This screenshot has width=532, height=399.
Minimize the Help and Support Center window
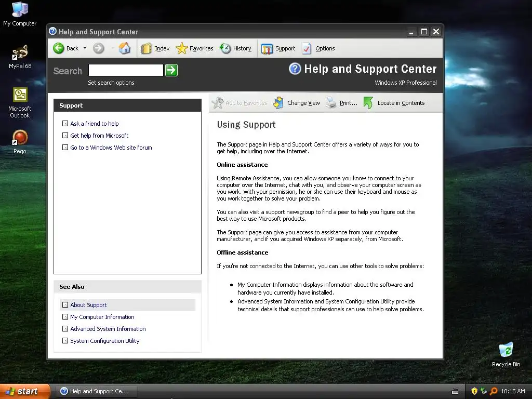411,32
